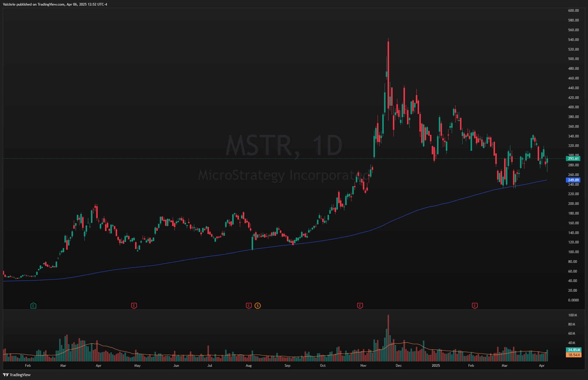Click the 60M volume axis label

pyautogui.click(x=572, y=333)
